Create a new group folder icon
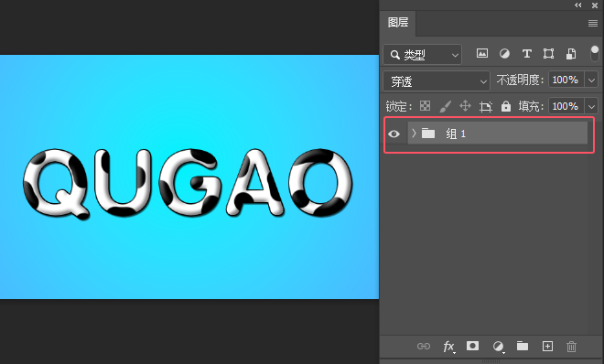The height and width of the screenshot is (364, 604). coord(523,346)
